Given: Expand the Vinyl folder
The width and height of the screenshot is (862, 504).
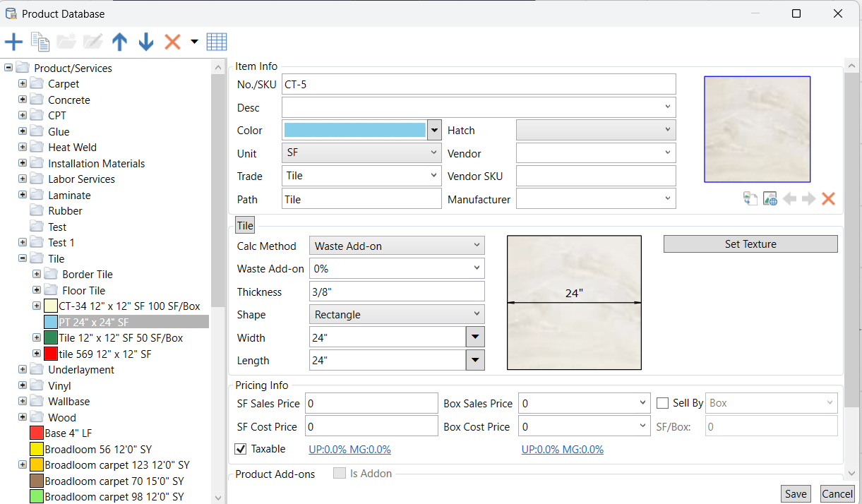Looking at the screenshot, I should 23,385.
